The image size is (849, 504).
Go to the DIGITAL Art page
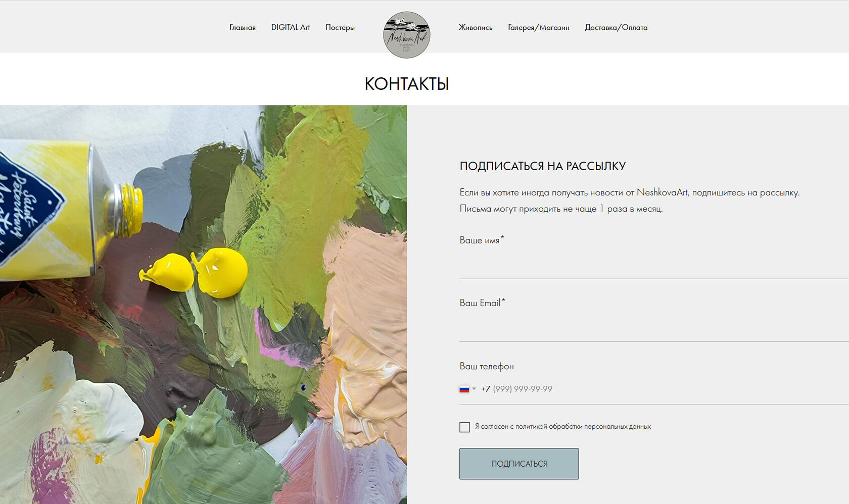[291, 27]
